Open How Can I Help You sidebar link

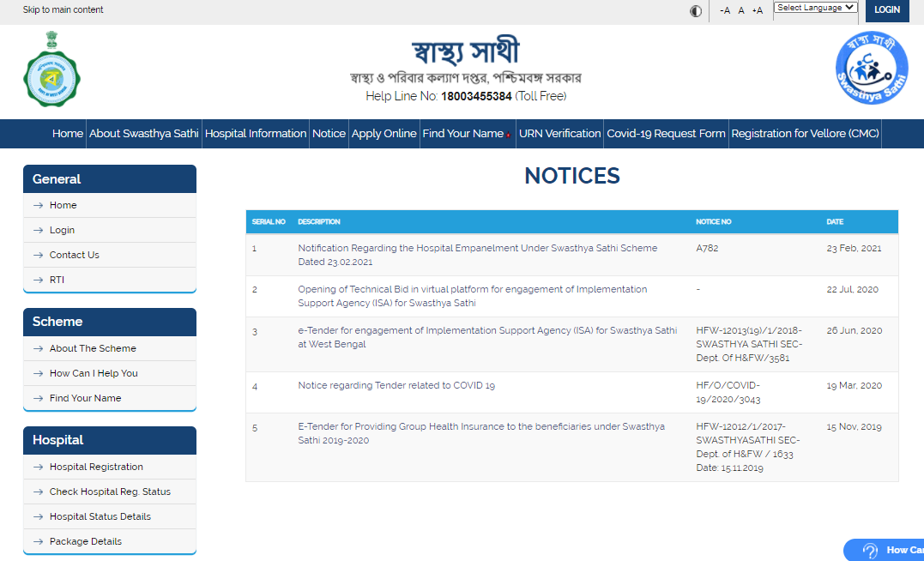click(x=94, y=373)
